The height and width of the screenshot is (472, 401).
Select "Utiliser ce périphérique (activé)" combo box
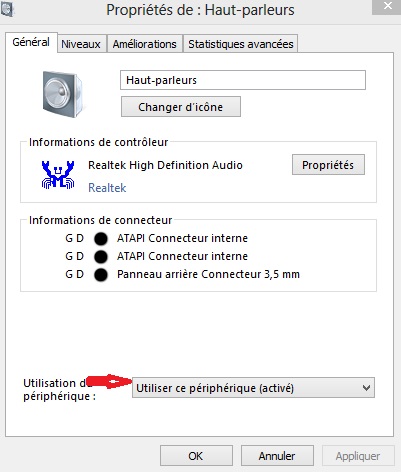[253, 388]
